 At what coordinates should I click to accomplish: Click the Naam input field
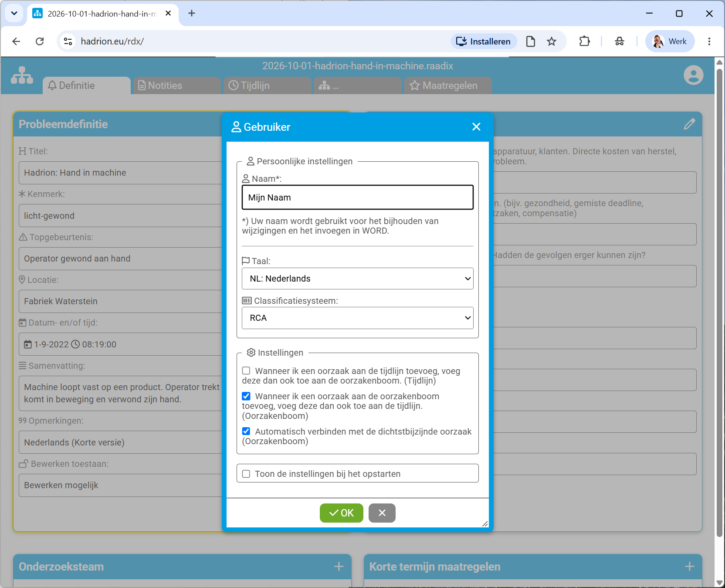click(357, 197)
